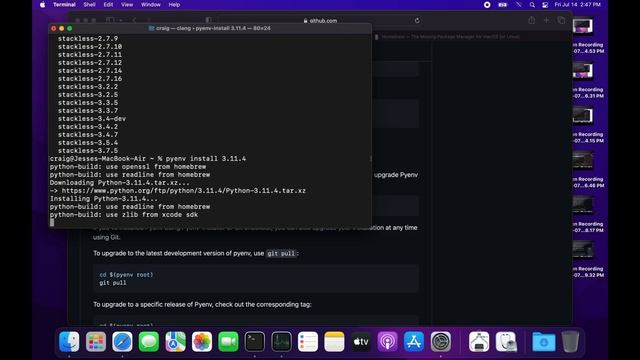Open the Edit menu
The height and width of the screenshot is (360, 640).
pyautogui.click(x=108, y=4)
